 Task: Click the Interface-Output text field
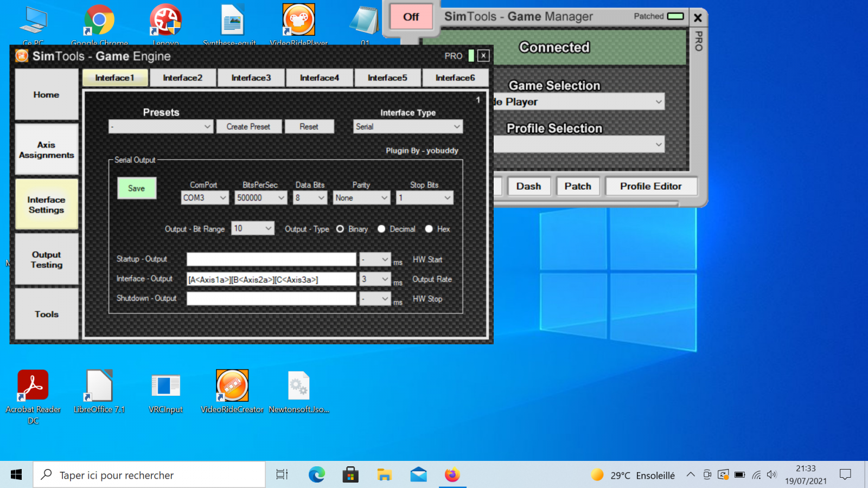(x=271, y=279)
